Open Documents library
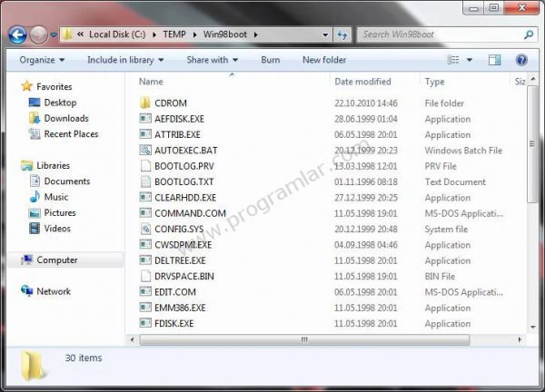This screenshot has height=392, width=545. coord(67,181)
